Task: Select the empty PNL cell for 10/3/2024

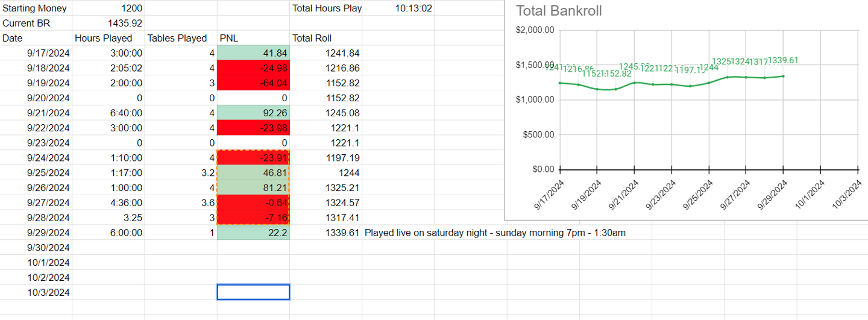Action: tap(253, 292)
